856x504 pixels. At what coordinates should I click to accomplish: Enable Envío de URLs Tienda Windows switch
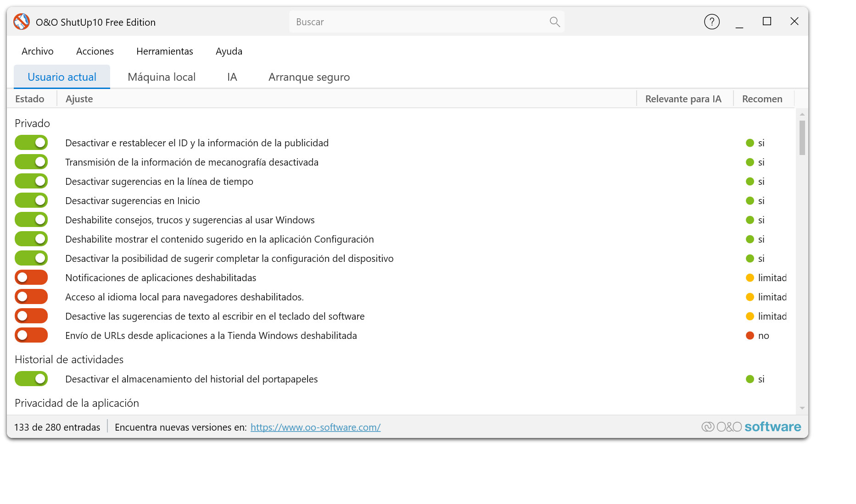(31, 335)
